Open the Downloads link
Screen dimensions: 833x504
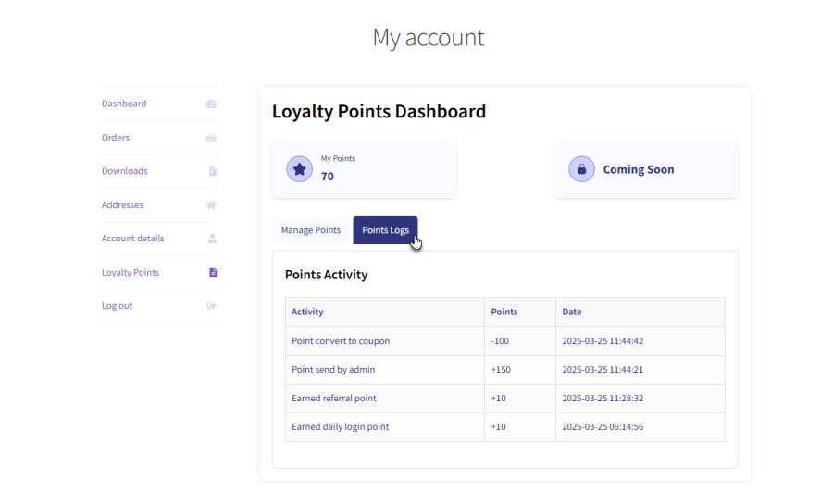tap(124, 171)
